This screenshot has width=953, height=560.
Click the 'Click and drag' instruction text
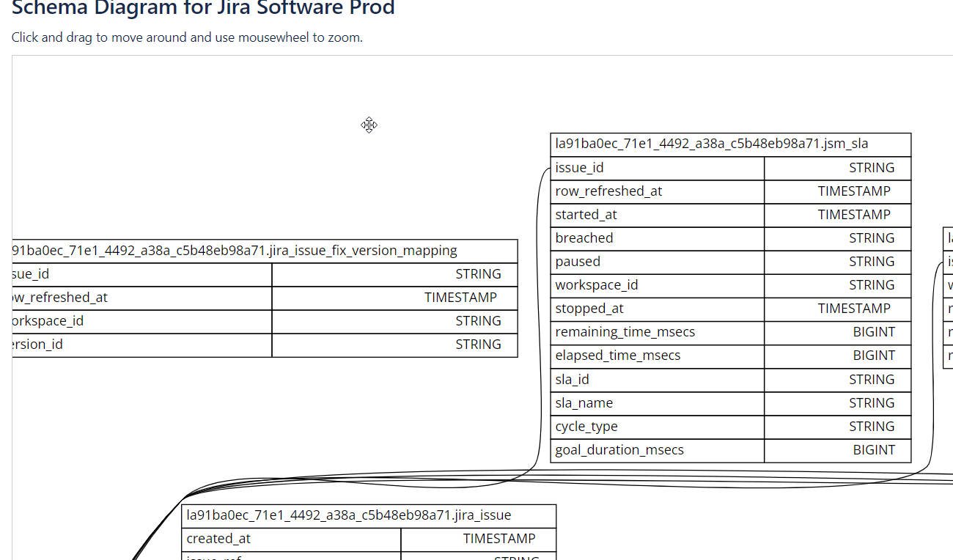187,37
